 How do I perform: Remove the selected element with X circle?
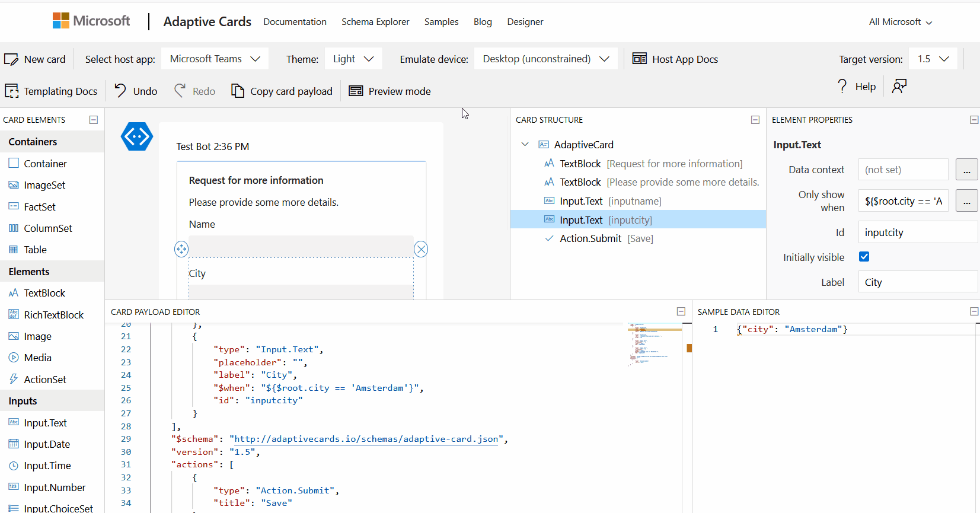point(421,249)
